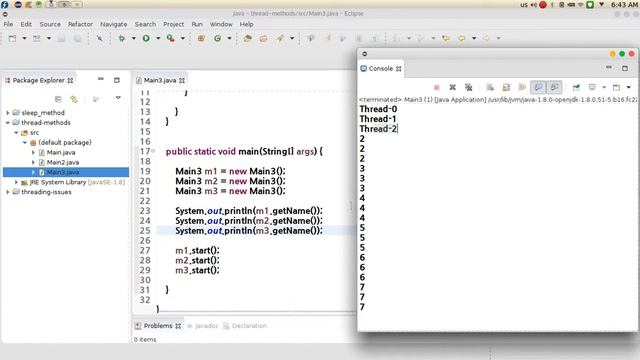Switch to the Declaration tab
Image resolution: width=640 pixels, height=360 pixels.
click(245, 326)
